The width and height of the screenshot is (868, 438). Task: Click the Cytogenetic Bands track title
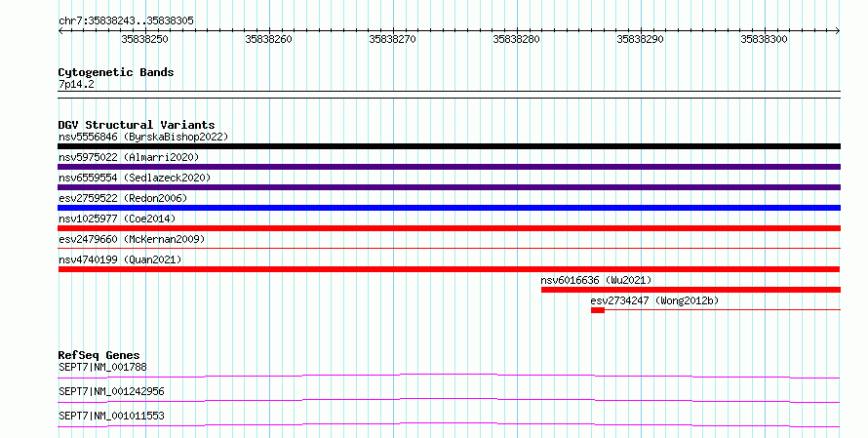click(116, 72)
